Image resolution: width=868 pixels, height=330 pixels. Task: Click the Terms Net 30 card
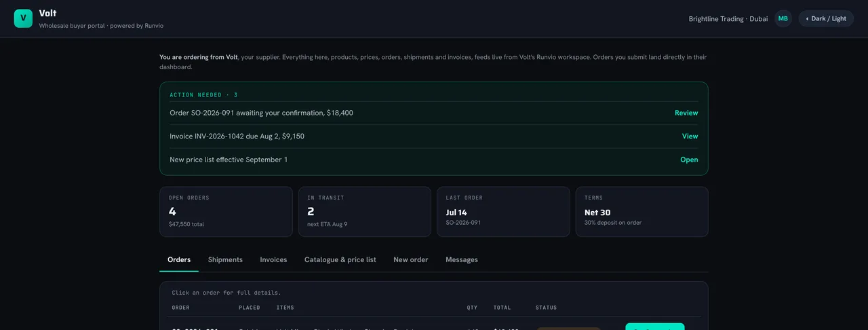coord(642,212)
